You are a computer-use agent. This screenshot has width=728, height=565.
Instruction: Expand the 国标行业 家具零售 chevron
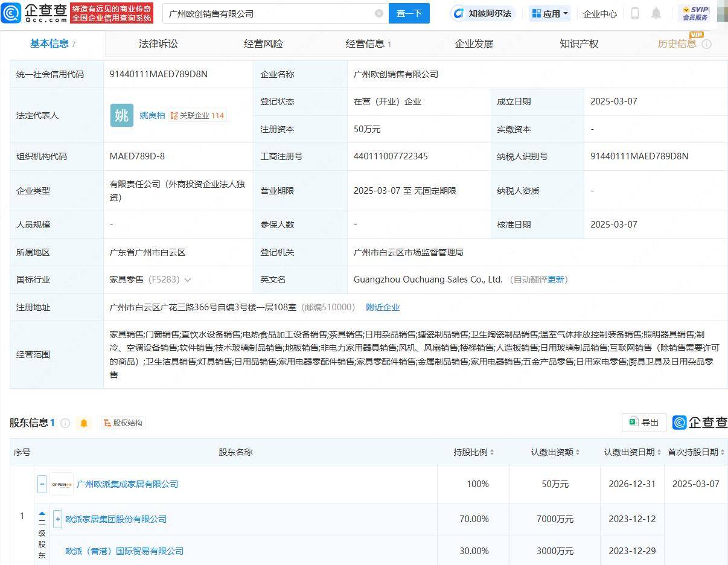pos(187,280)
